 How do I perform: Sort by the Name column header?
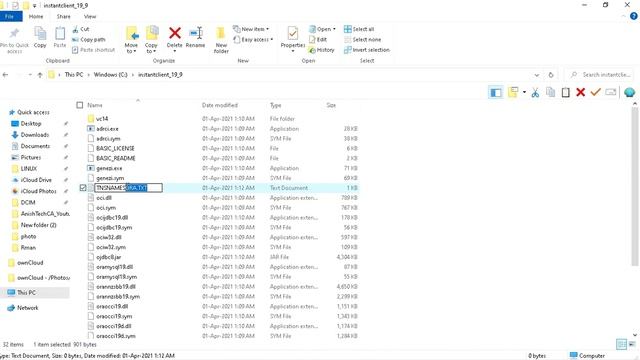click(x=95, y=105)
